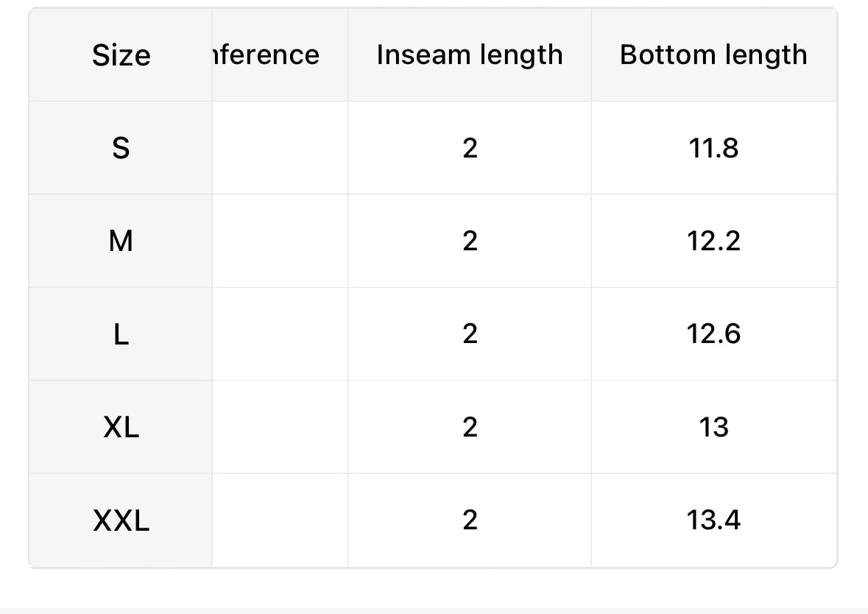
Task: Click the inseam length value for XXL
Action: pyautogui.click(x=470, y=521)
